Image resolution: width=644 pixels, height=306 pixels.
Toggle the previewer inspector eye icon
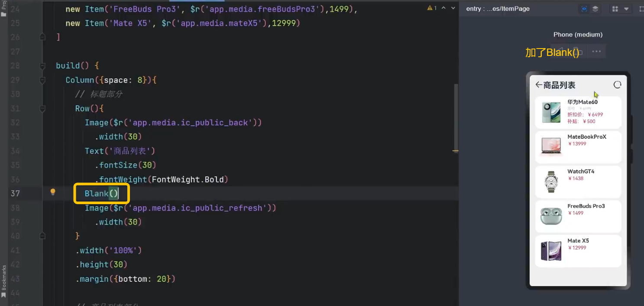coord(584,9)
